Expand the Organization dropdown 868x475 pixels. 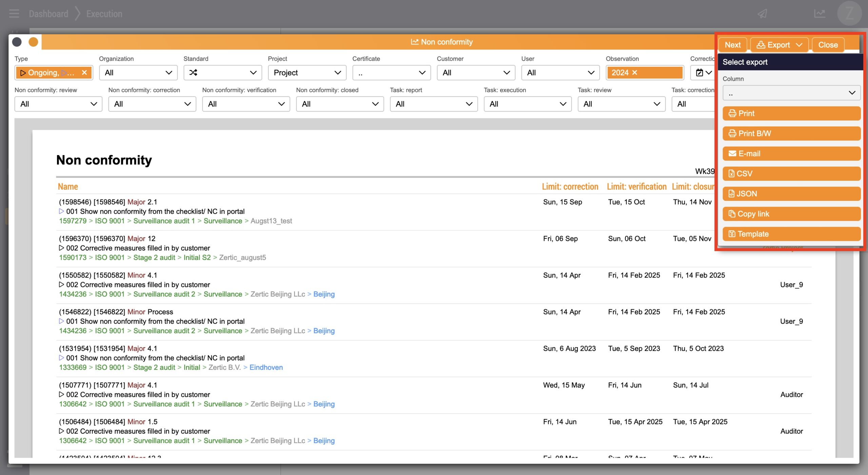pyautogui.click(x=138, y=73)
